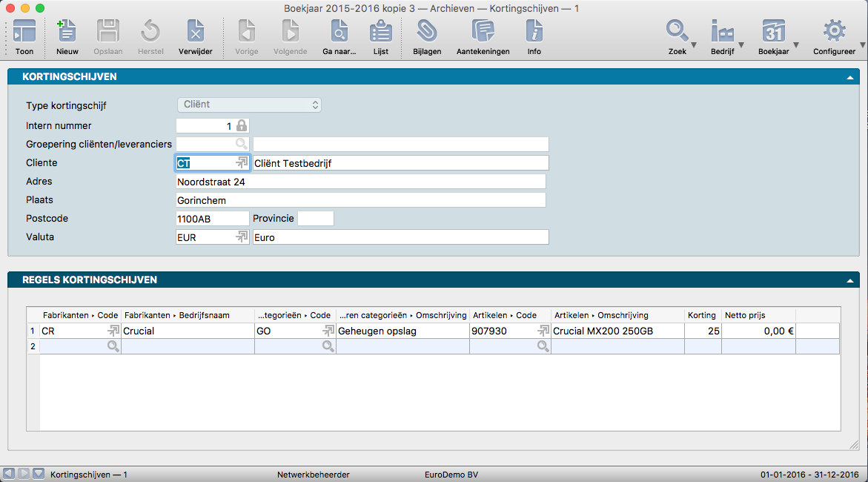Click the date range 01-01-2016 - 31-12-2016
The image size is (868, 482).
pyautogui.click(x=809, y=475)
